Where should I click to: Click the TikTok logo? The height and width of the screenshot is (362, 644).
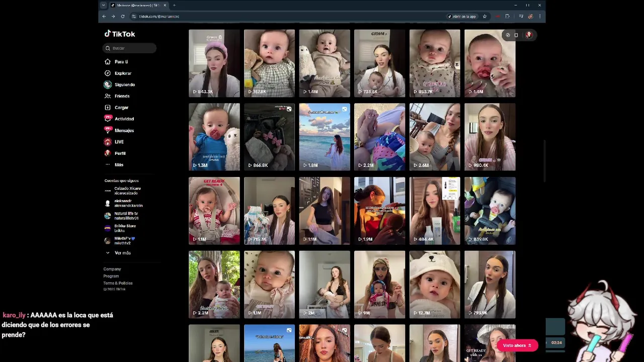click(120, 34)
